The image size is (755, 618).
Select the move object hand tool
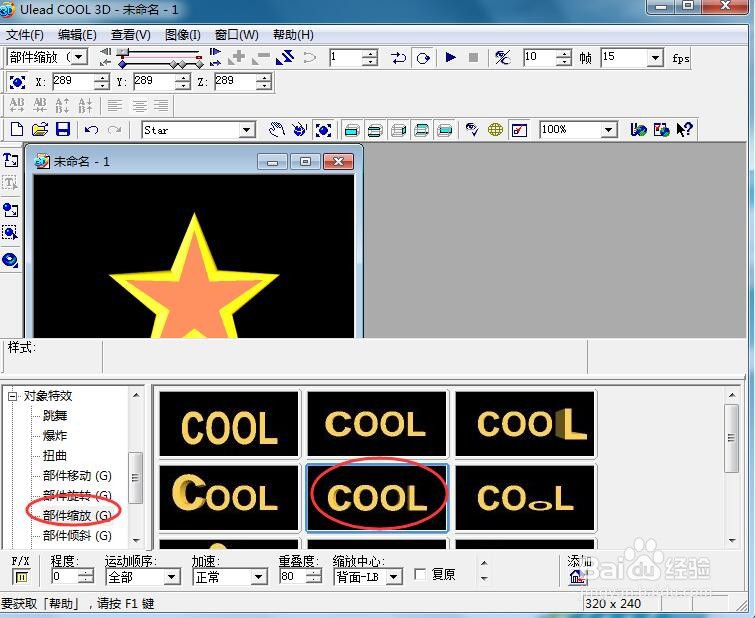point(277,129)
